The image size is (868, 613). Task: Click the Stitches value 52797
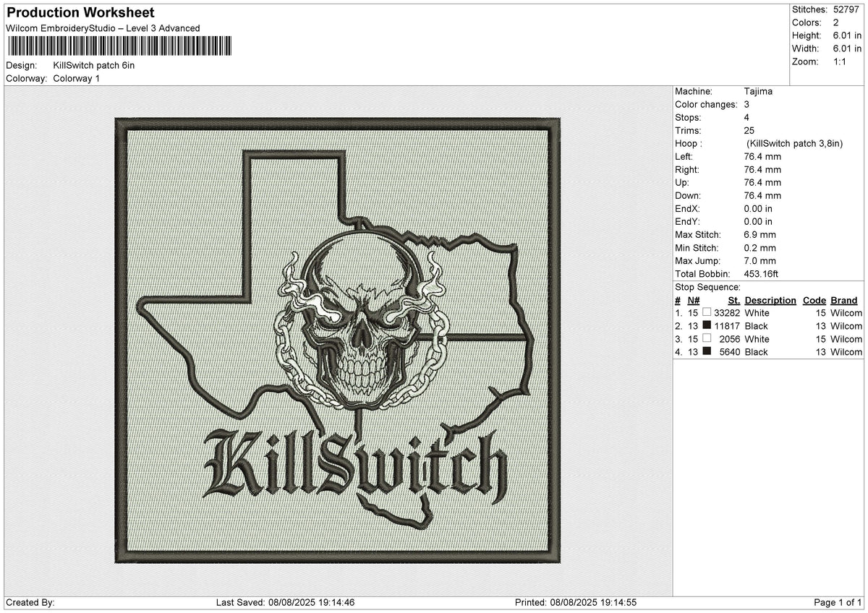(848, 9)
